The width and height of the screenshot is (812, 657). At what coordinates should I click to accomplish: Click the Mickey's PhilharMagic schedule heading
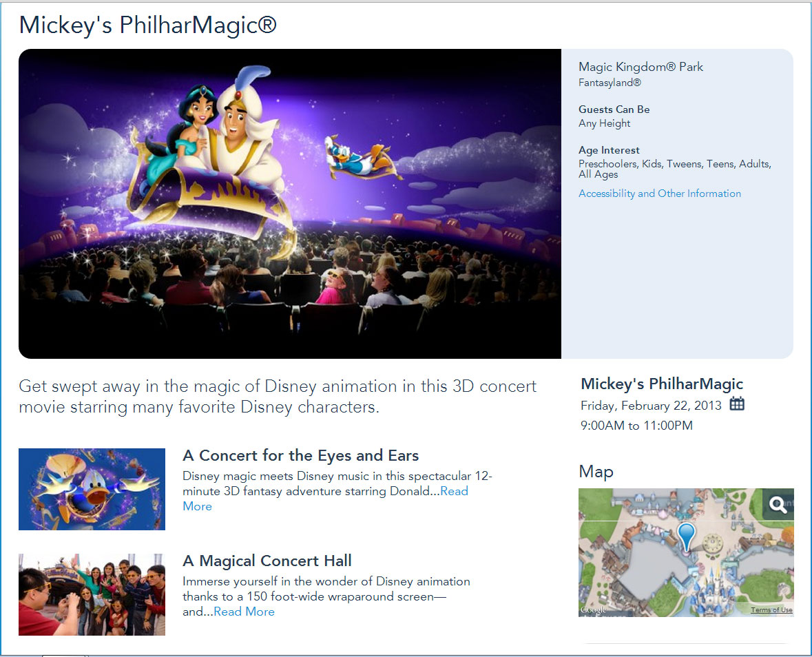coord(662,384)
